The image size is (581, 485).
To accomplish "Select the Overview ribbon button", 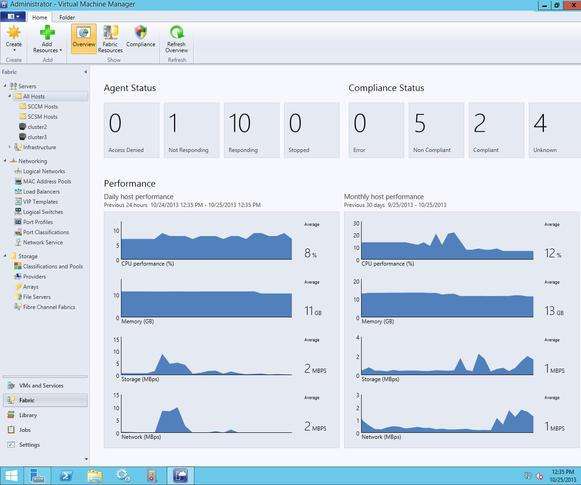I will (84, 39).
